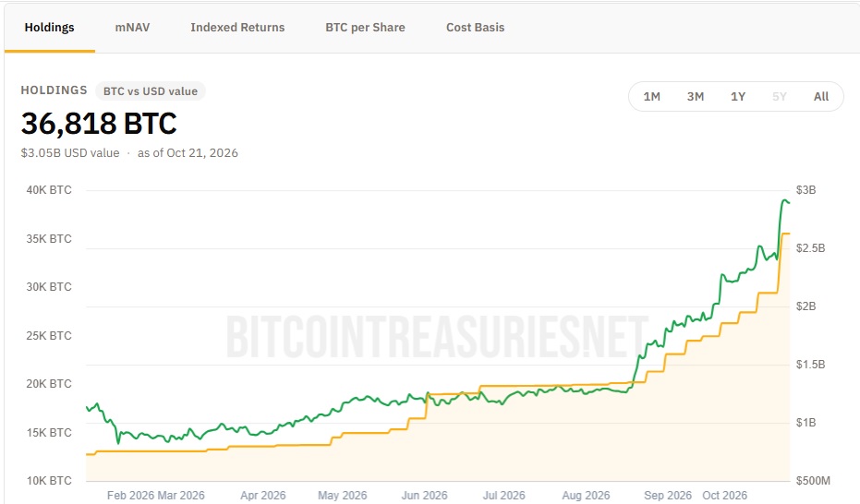Switch to the Cost Basis tab
860x504 pixels.
coord(475,28)
